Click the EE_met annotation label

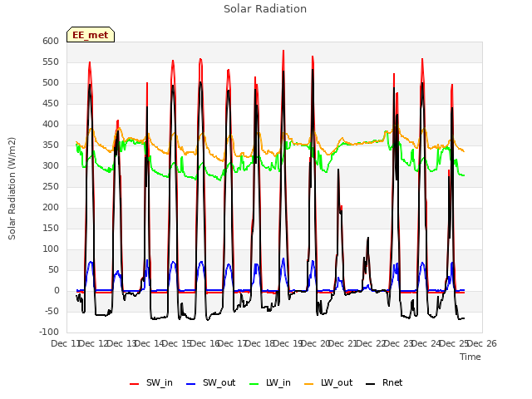(91, 35)
